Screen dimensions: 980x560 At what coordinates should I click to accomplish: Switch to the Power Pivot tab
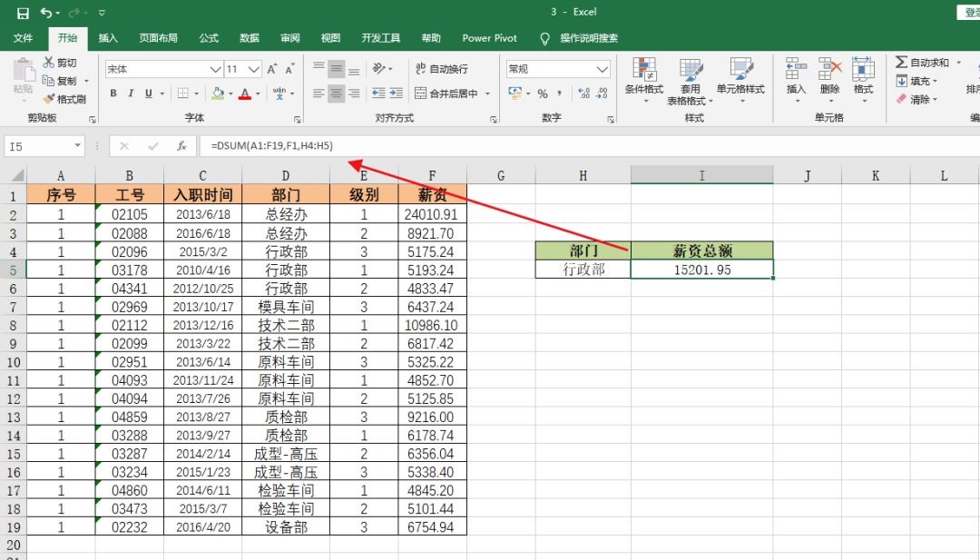pos(489,38)
